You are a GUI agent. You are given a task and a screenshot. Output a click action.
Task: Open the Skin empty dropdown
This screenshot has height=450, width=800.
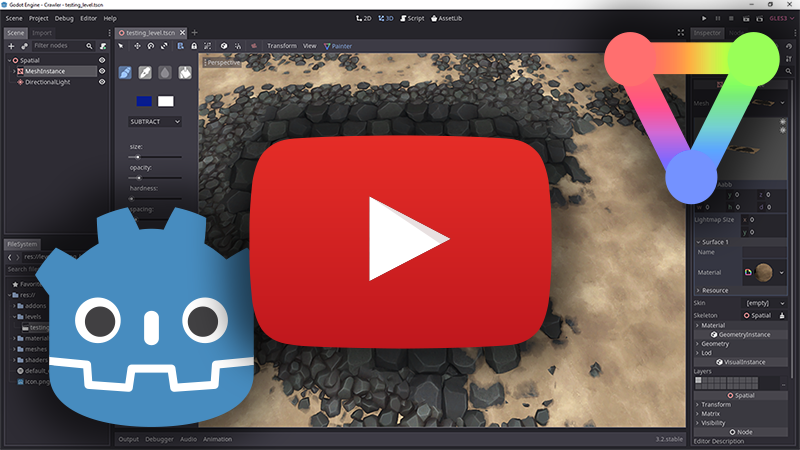tap(763, 303)
